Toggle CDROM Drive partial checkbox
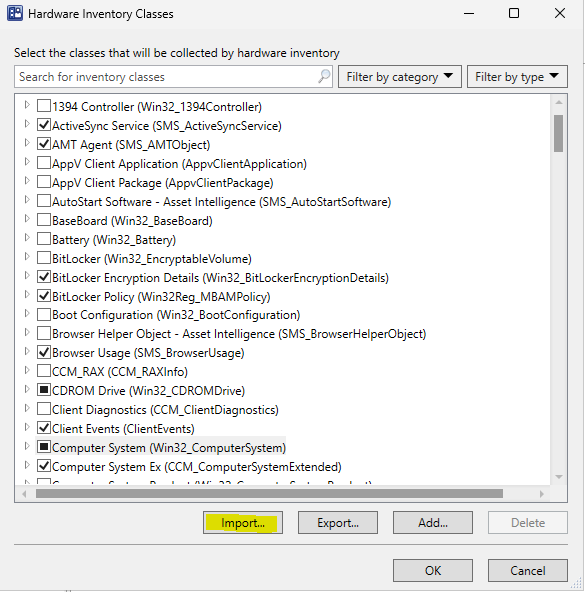This screenshot has width=585, height=592. pyautogui.click(x=44, y=390)
